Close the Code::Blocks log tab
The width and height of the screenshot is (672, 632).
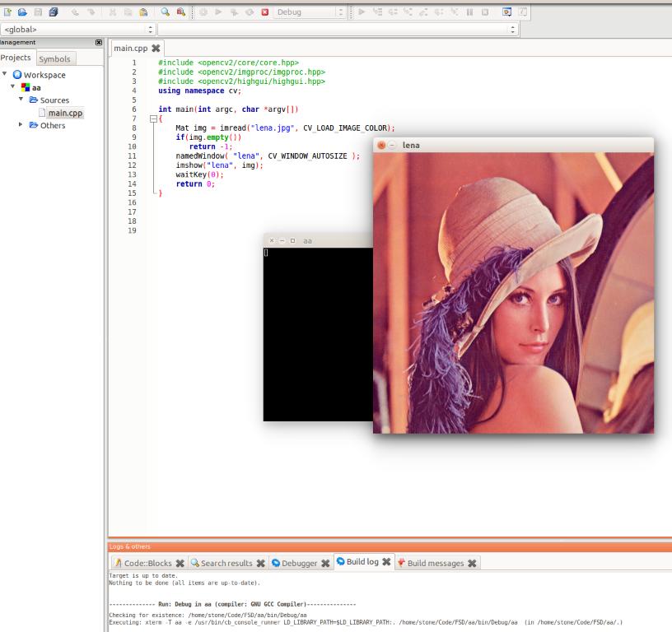point(180,564)
